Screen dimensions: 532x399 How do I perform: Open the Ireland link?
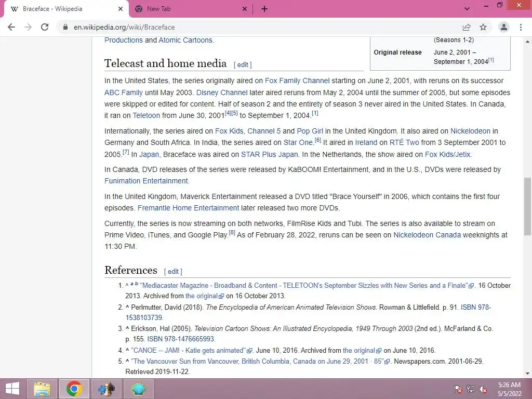366,142
